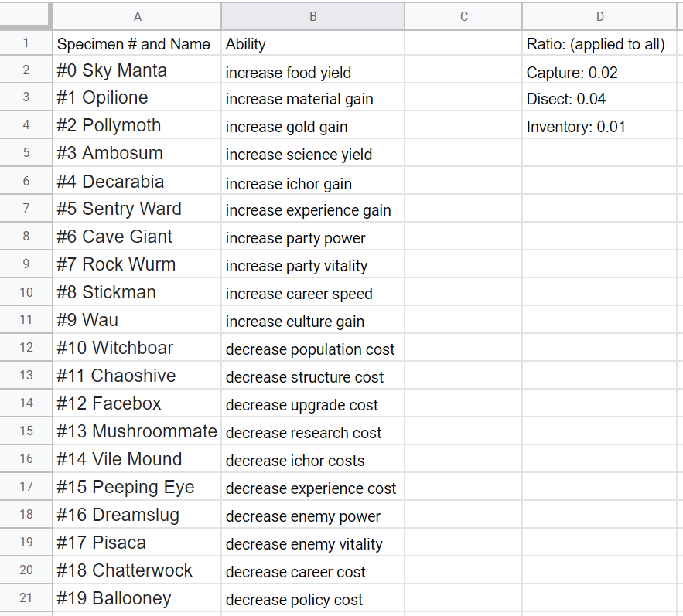Click cell 'Specimen # and Name'
683x616 pixels.
tap(137, 43)
